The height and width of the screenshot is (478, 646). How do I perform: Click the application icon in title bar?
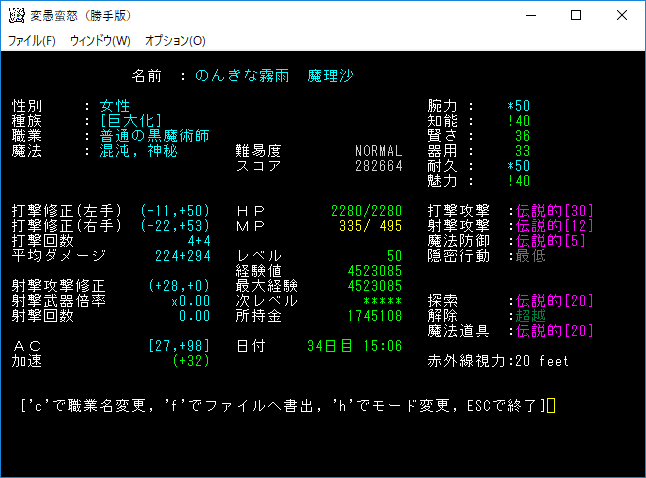16,15
